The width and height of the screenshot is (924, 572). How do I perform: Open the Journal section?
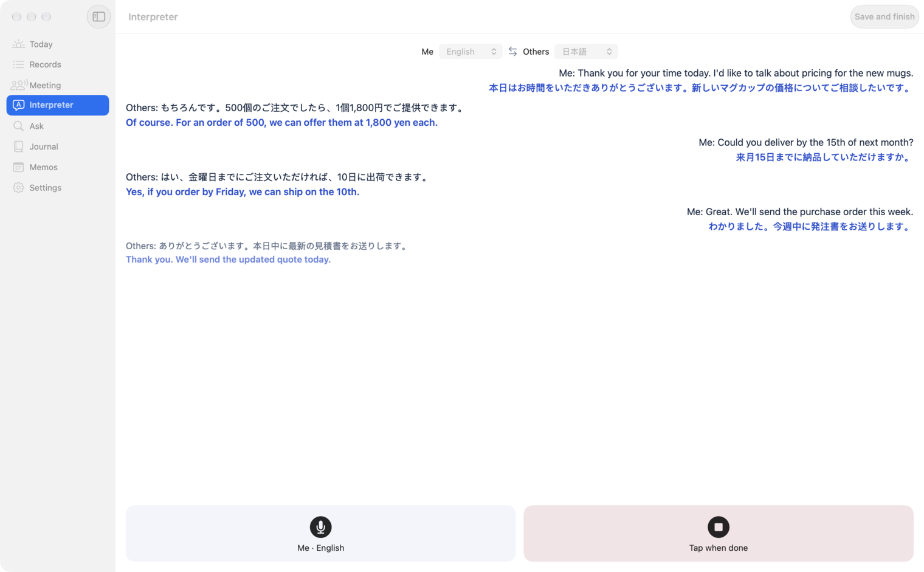coord(58,146)
